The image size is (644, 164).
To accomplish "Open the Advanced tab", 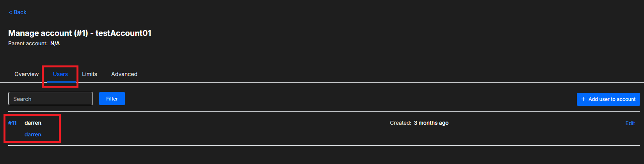I will click(x=124, y=74).
